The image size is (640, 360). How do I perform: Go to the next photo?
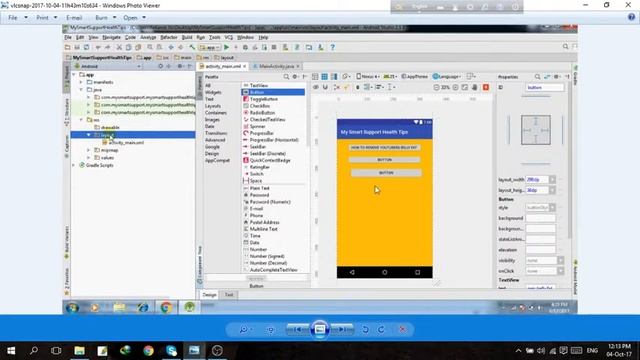coord(342,329)
